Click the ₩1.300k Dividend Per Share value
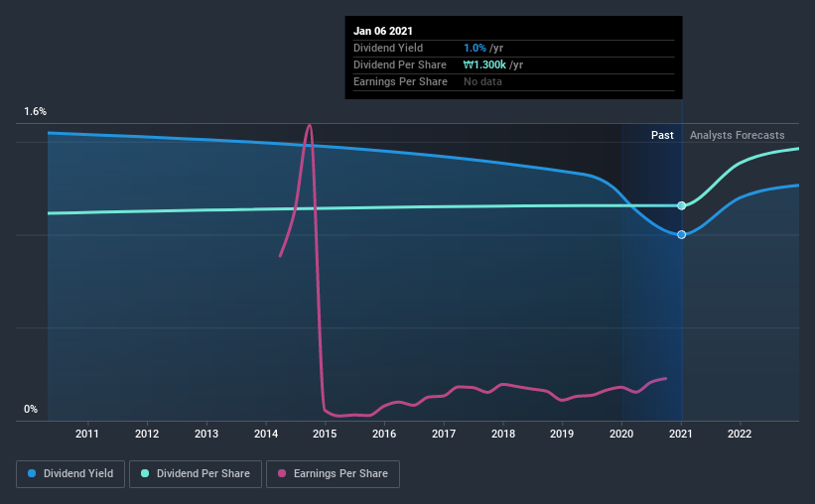This screenshot has height=504, width=815. click(x=484, y=64)
